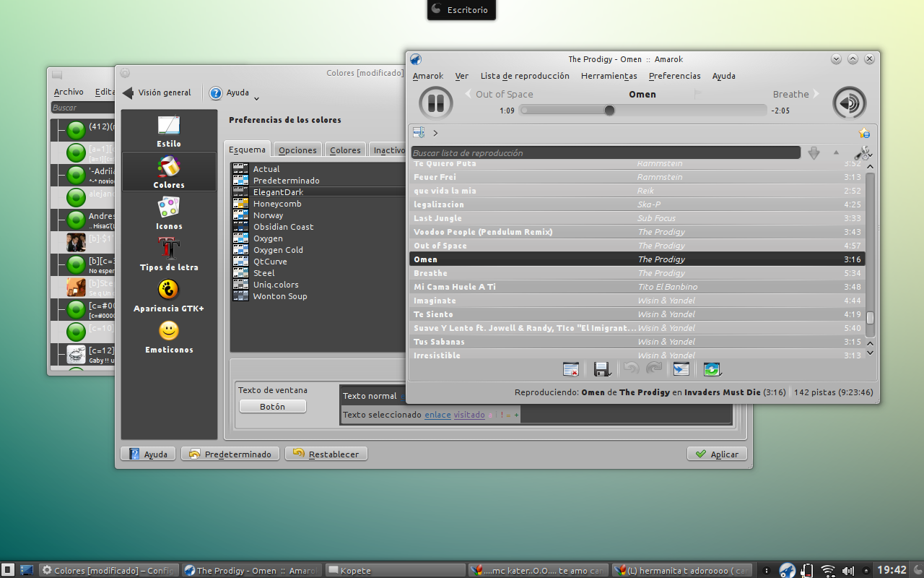Open the Herramientas menu in Amarok
This screenshot has width=924, height=578.
tap(609, 76)
